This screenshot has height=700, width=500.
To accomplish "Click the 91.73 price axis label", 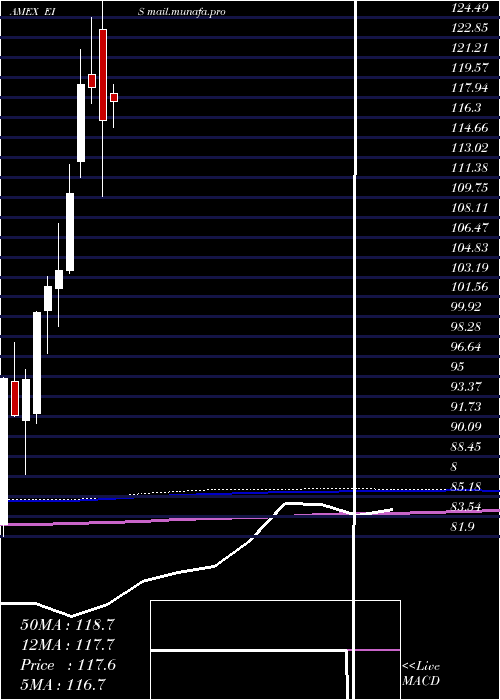I will point(467,407).
